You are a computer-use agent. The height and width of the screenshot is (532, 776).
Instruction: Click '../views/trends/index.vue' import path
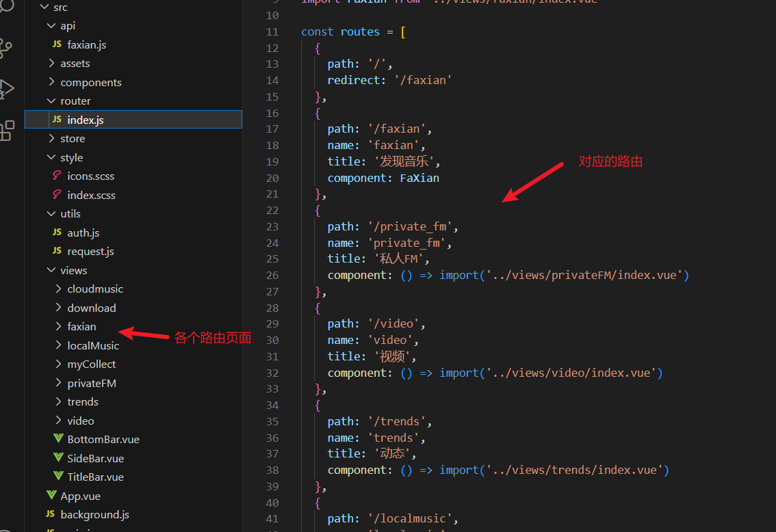point(575,470)
